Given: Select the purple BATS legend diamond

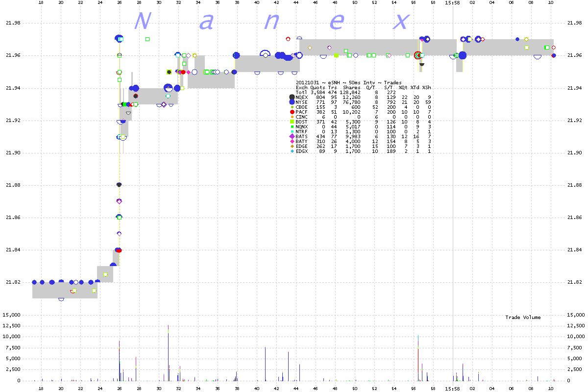Looking at the screenshot, I should (292, 136).
